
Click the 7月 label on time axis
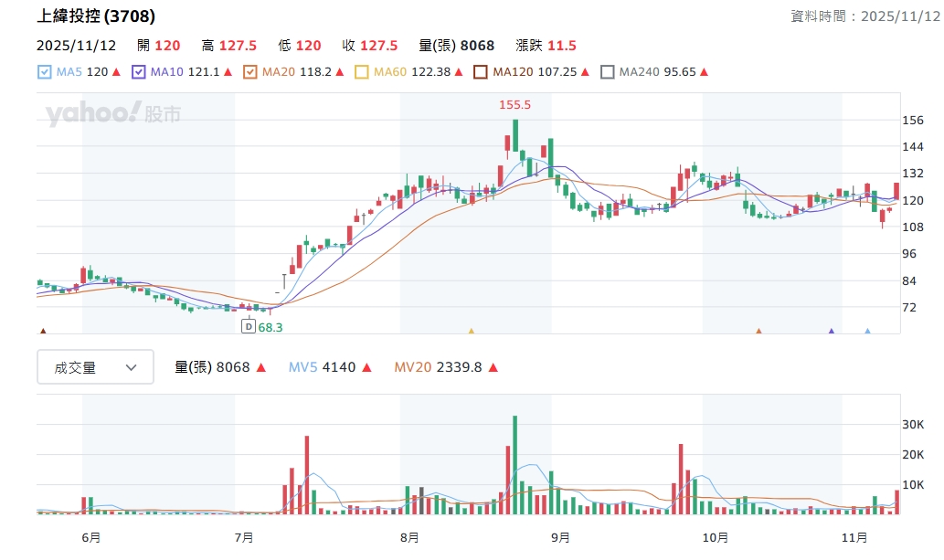244,537
